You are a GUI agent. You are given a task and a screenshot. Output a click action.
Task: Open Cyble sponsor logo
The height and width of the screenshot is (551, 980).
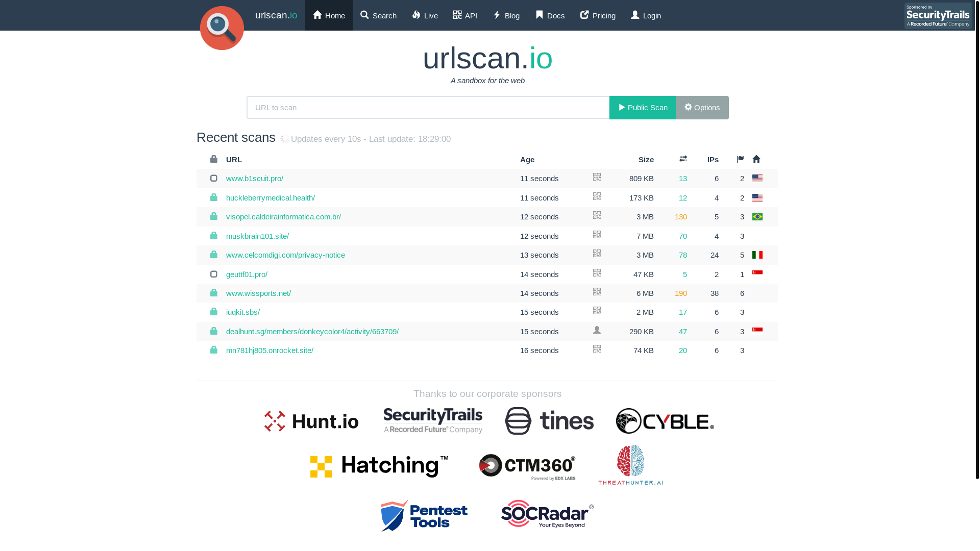[x=665, y=421]
